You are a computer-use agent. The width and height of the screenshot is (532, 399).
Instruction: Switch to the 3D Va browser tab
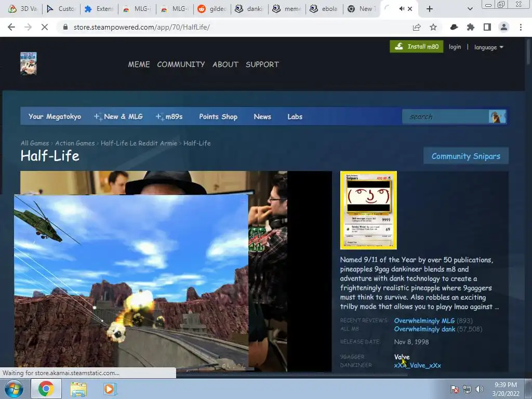(23, 9)
